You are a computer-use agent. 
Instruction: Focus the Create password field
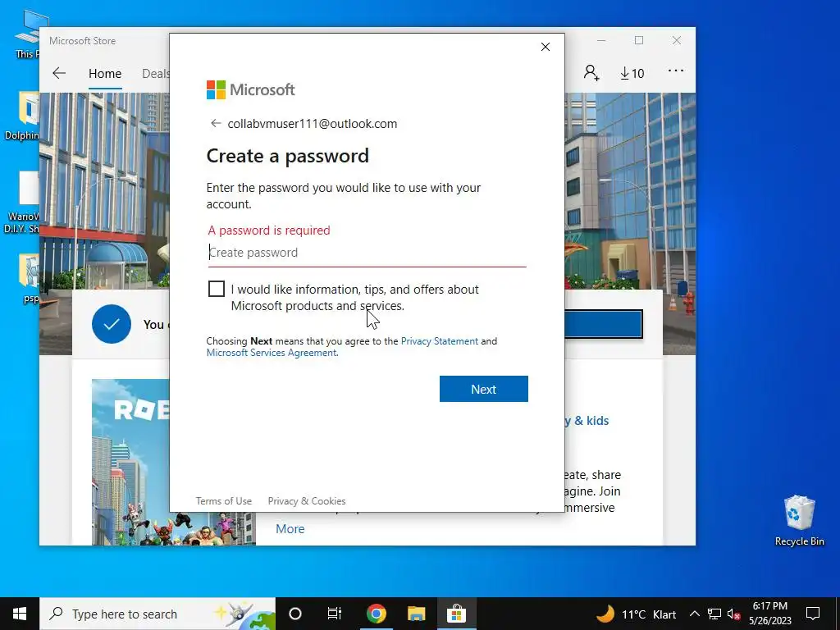point(367,253)
